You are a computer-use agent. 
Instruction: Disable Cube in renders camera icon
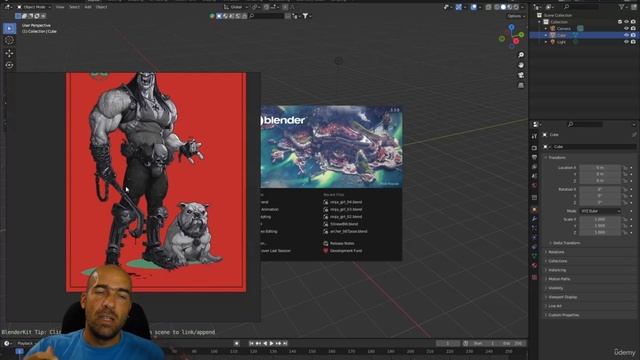pos(633,35)
